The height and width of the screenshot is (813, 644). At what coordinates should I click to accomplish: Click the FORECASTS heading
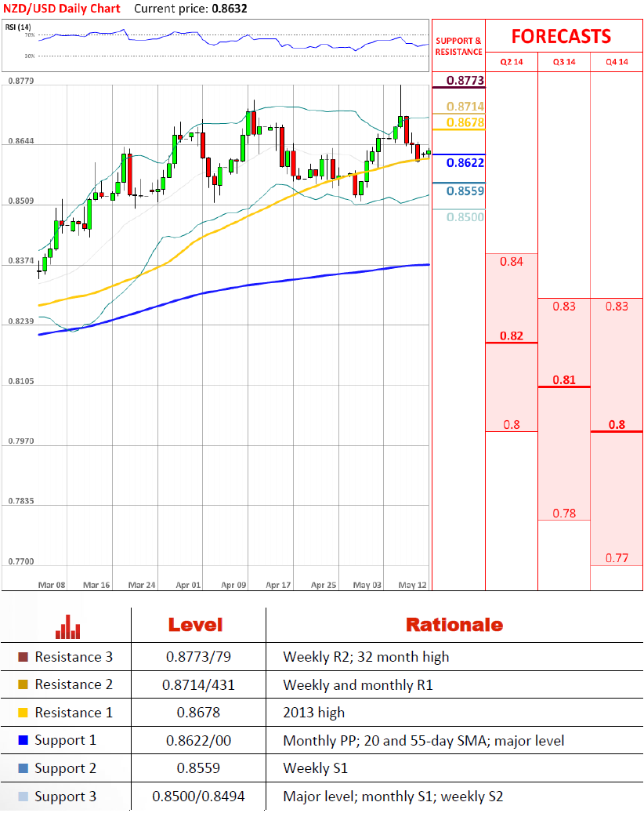[x=561, y=36]
